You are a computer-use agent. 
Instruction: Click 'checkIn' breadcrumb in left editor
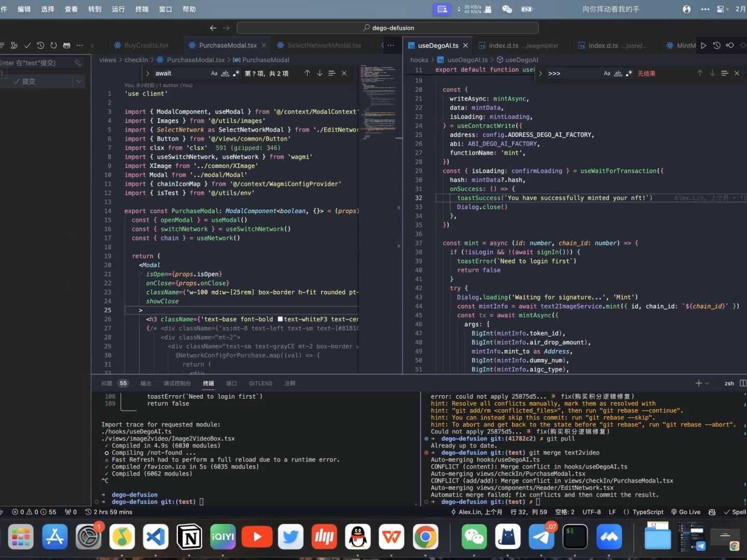(x=136, y=60)
